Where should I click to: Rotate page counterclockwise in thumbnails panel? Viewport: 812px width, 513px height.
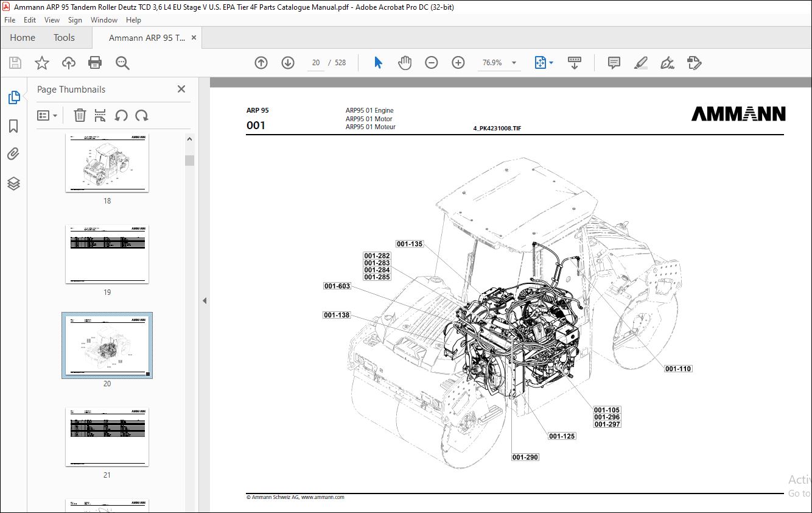[x=121, y=115]
